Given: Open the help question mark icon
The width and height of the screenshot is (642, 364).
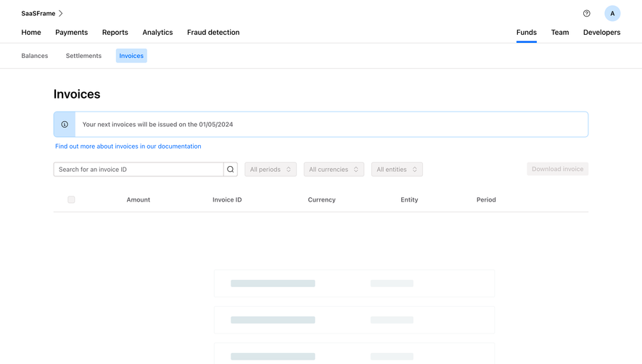Looking at the screenshot, I should tap(586, 14).
